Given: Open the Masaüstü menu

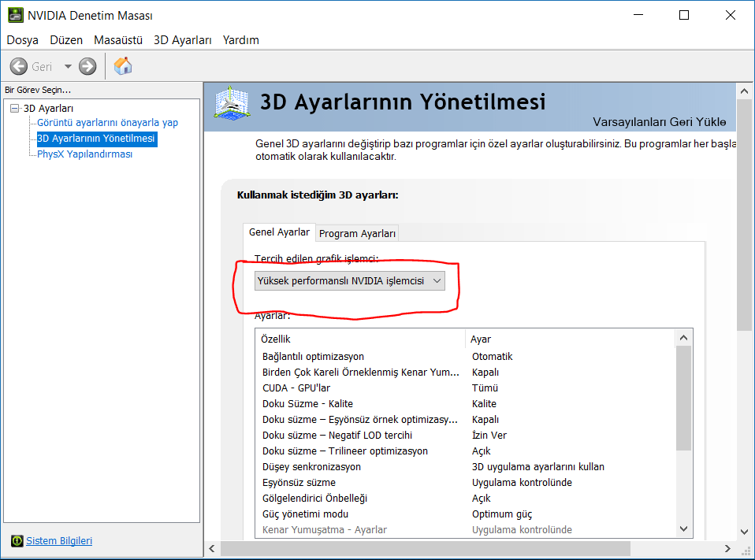Looking at the screenshot, I should click(x=118, y=40).
